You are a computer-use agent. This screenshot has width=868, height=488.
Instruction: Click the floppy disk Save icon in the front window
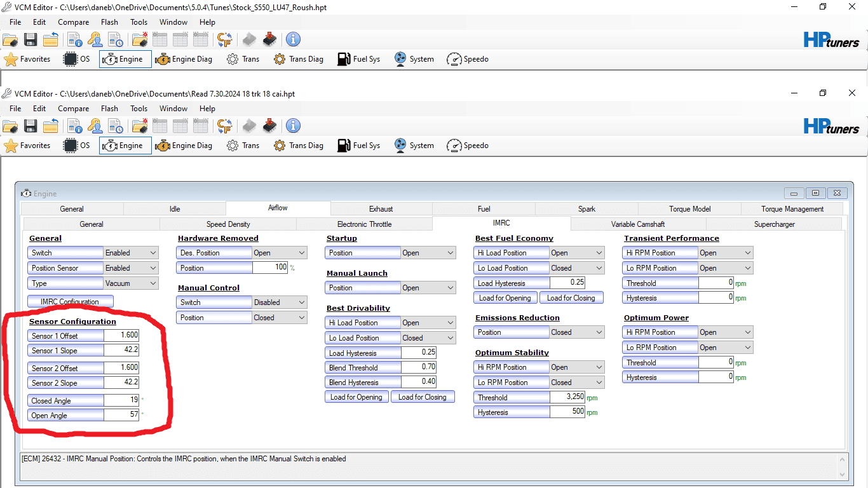click(x=31, y=126)
